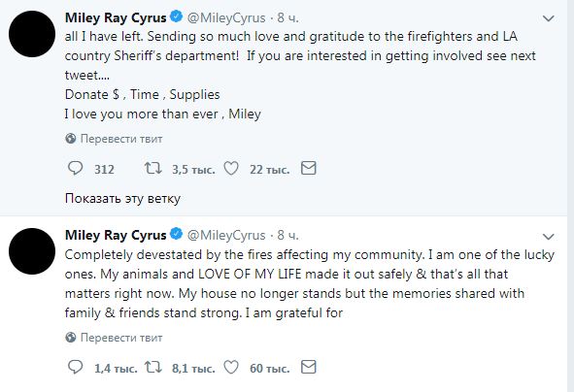Share second tweet via envelope icon
The height and width of the screenshot is (392, 574).
[x=308, y=367]
